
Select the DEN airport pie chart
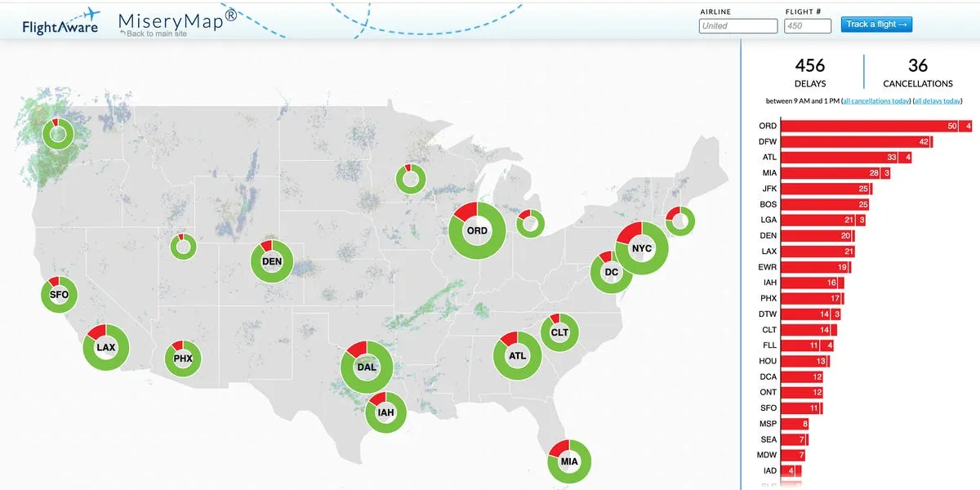tap(271, 261)
